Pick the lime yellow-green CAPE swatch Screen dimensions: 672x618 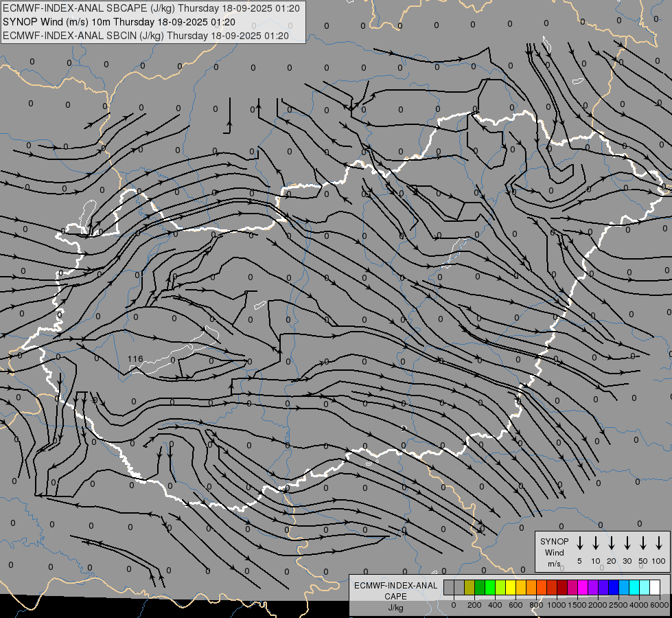pyautogui.click(x=500, y=588)
